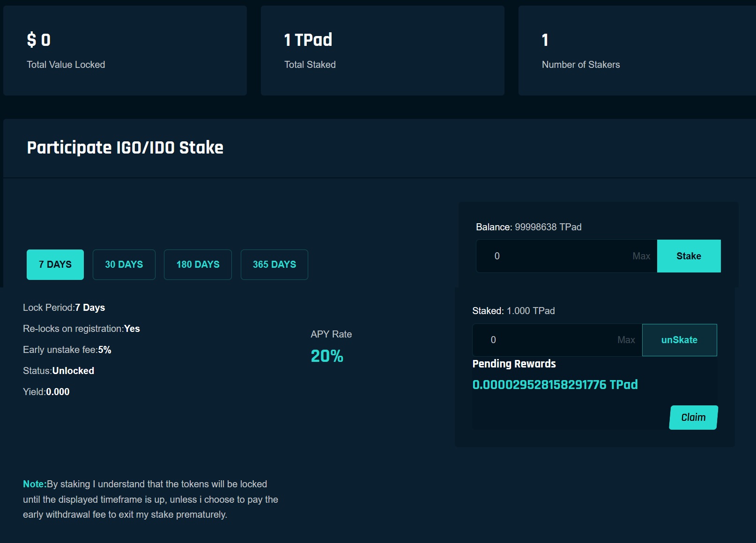756x543 pixels.
Task: Select the 365 DAYS staking tab
Action: (x=274, y=264)
